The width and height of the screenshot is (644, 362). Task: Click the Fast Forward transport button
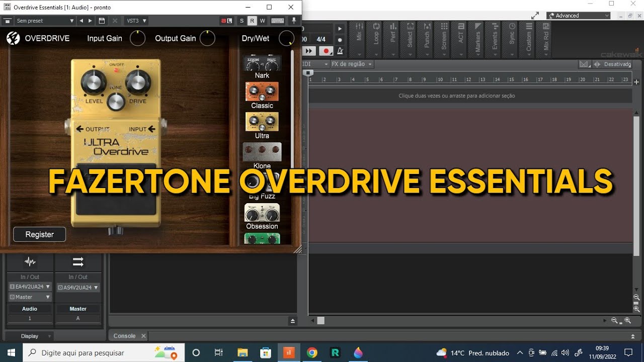pyautogui.click(x=309, y=51)
